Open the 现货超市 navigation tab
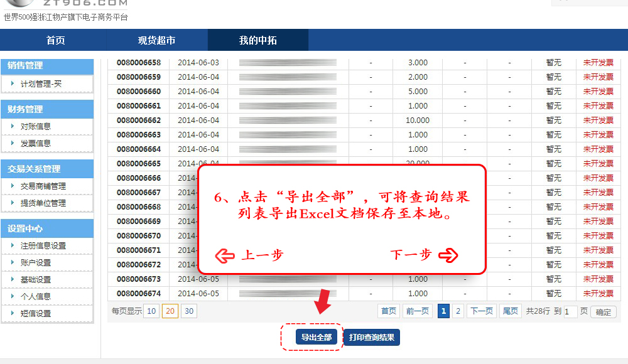The width and height of the screenshot is (628, 364). 156,41
